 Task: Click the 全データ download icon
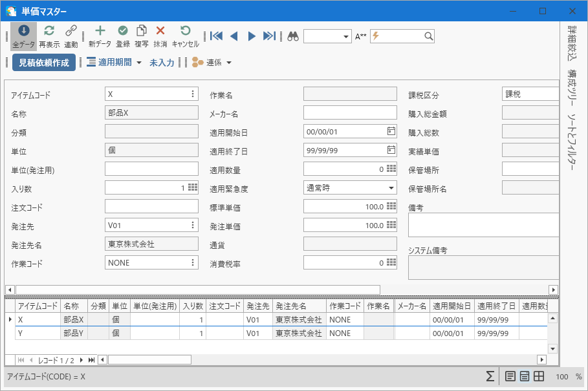[23, 31]
